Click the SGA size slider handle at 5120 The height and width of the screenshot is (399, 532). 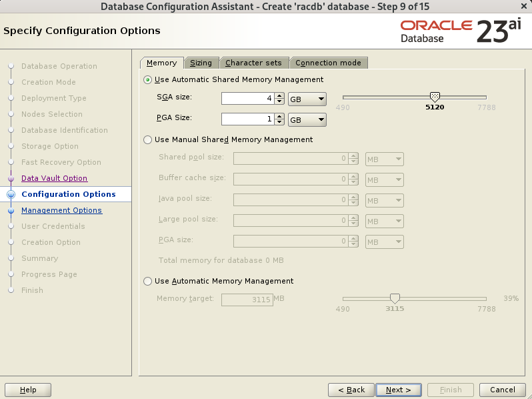[435, 97]
